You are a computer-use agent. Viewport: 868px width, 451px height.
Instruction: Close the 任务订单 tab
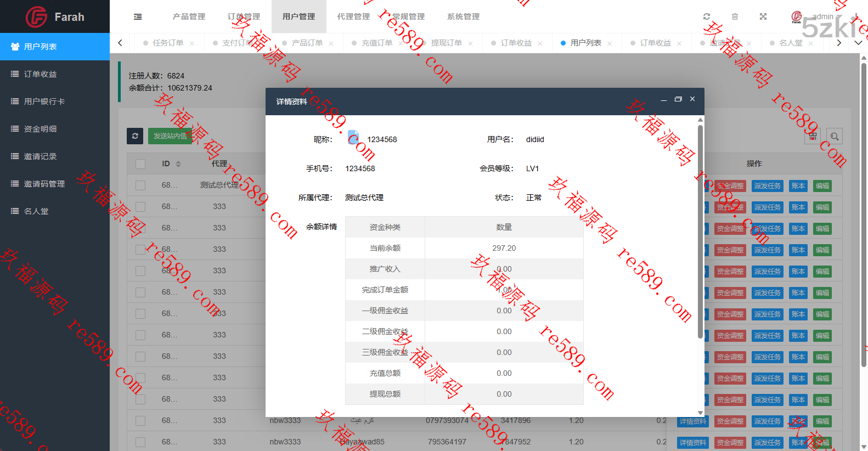pyautogui.click(x=191, y=43)
